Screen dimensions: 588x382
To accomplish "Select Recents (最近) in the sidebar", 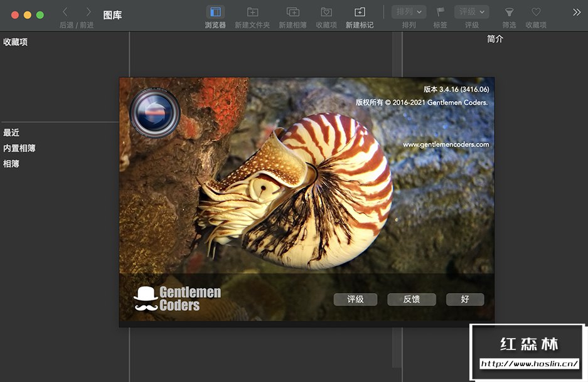I will click(x=11, y=132).
